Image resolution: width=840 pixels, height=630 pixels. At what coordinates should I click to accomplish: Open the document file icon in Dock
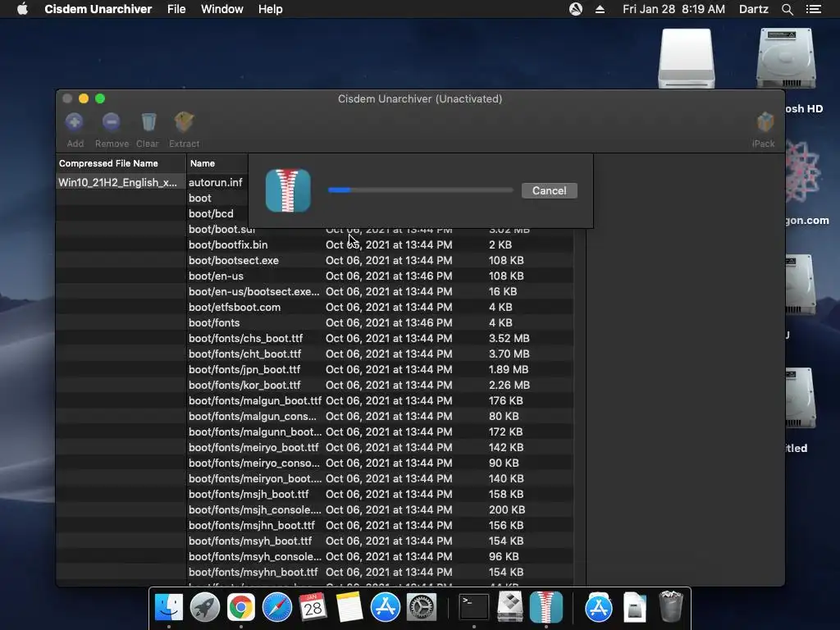(x=635, y=607)
